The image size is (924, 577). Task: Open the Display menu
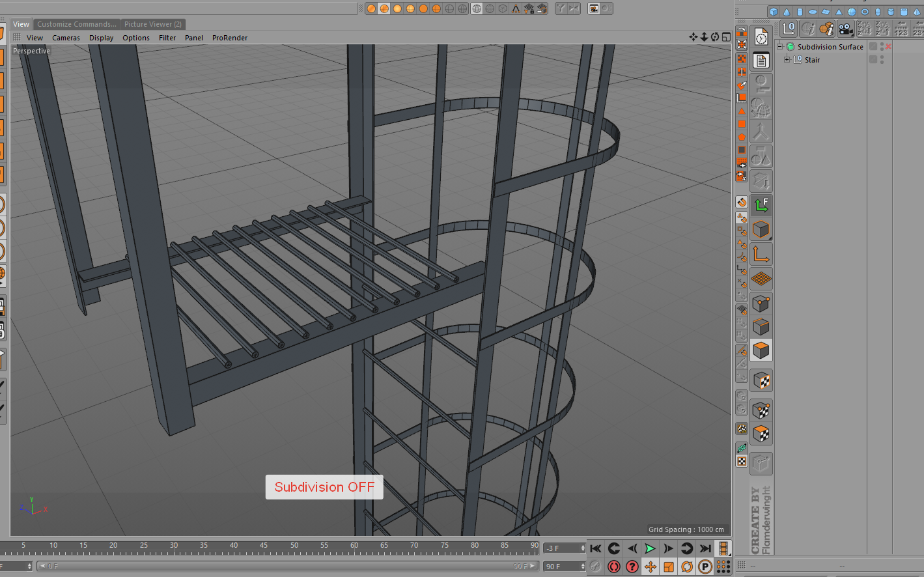[102, 38]
